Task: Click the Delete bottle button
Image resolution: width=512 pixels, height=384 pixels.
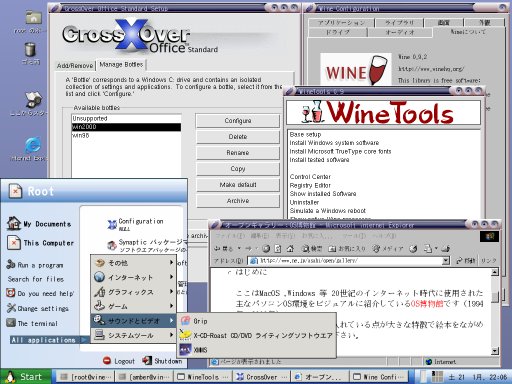Action: (x=238, y=137)
